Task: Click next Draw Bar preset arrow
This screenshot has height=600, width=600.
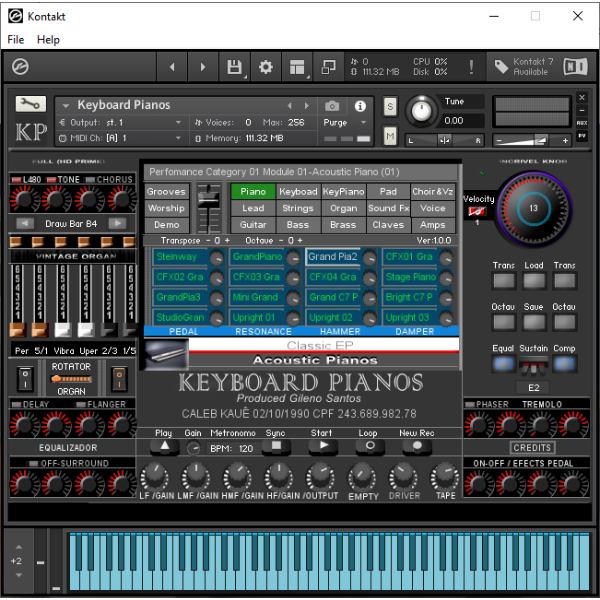Action: coord(117,223)
